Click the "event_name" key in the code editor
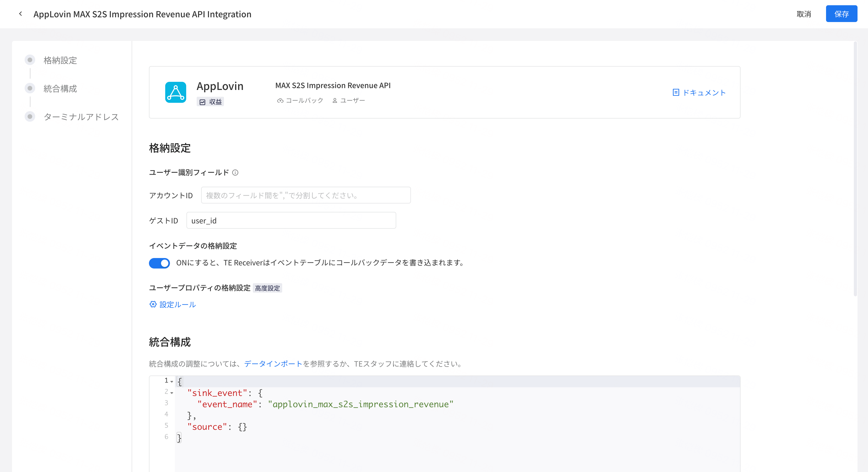This screenshot has height=472, width=868. coord(227,404)
